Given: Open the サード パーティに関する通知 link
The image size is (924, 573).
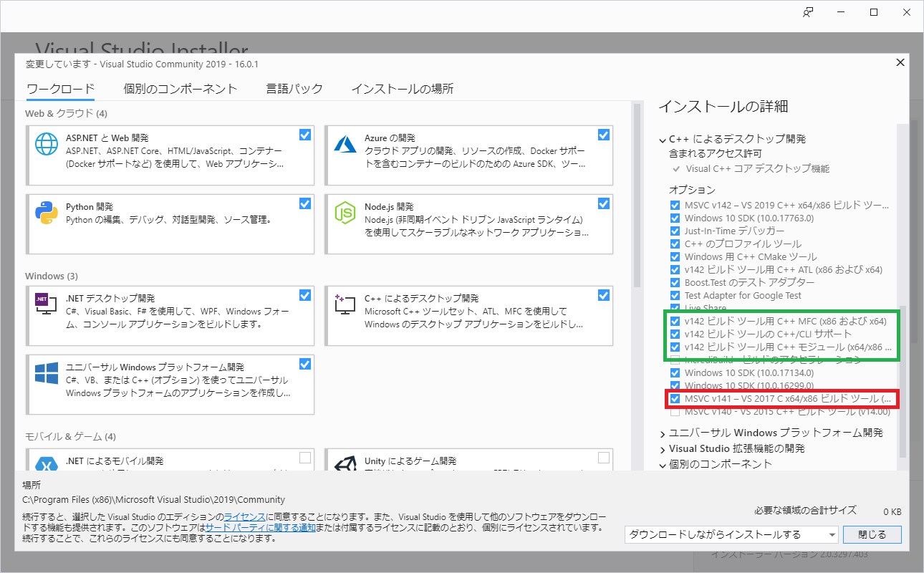Looking at the screenshot, I should [x=261, y=527].
